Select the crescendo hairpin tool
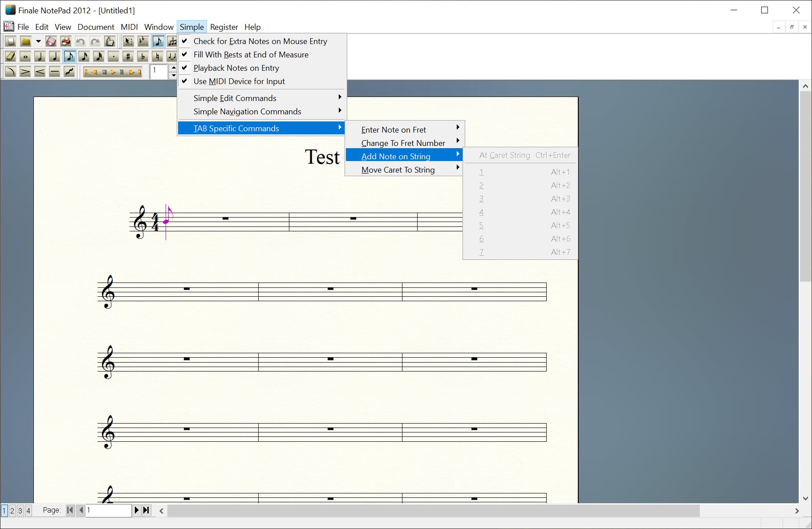Image resolution: width=812 pixels, height=529 pixels. tap(40, 71)
